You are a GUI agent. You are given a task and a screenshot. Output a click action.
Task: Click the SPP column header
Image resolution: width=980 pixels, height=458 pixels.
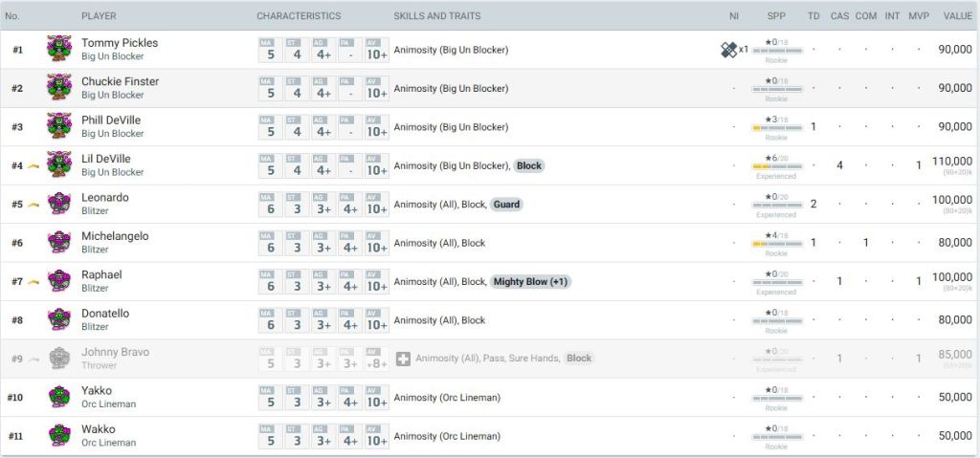click(776, 16)
